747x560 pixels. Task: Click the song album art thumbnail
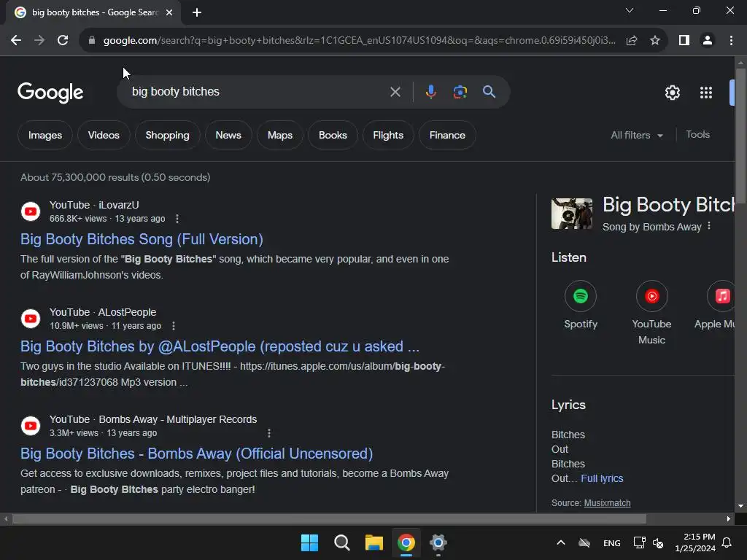tap(572, 214)
